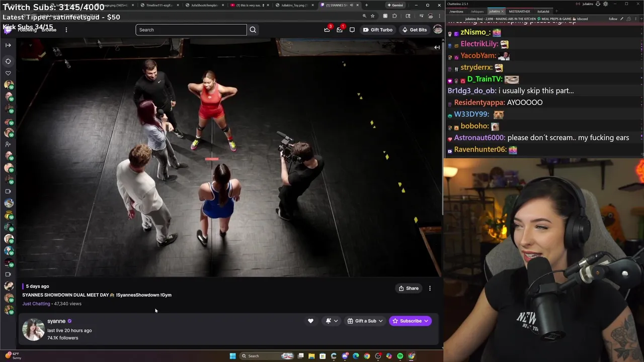644x362 pixels.
Task: Toggle the notification bell for syanne
Action: (329, 321)
